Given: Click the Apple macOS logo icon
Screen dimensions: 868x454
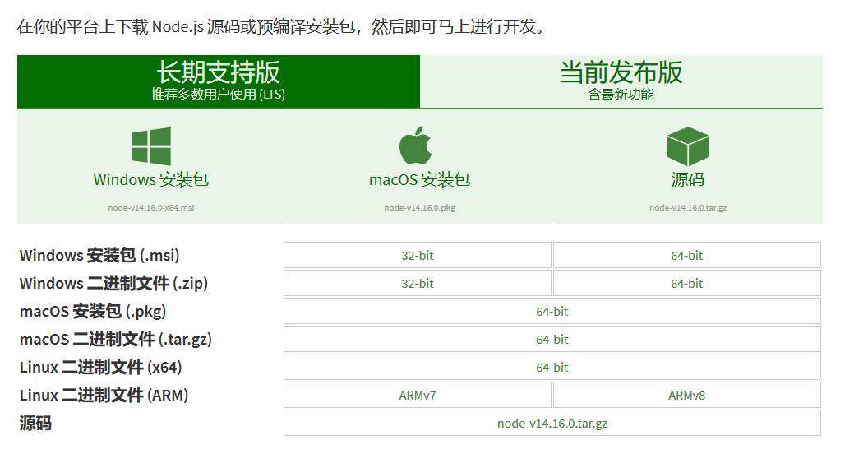Looking at the screenshot, I should point(416,145).
